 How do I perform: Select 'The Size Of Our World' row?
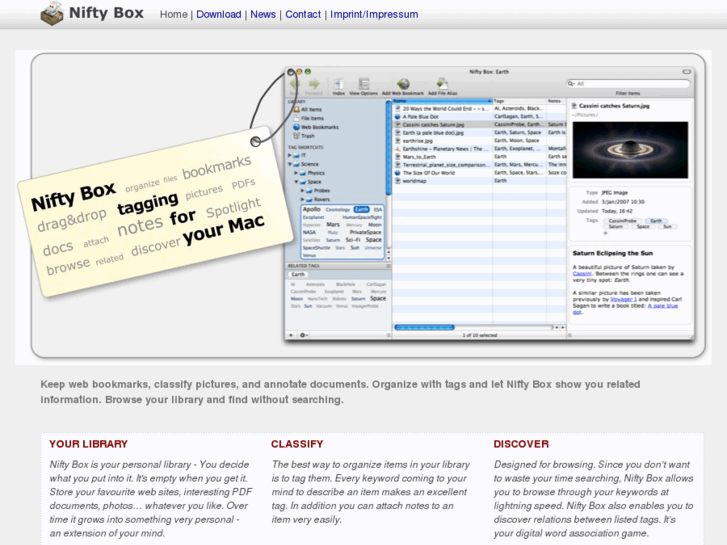tap(479, 173)
